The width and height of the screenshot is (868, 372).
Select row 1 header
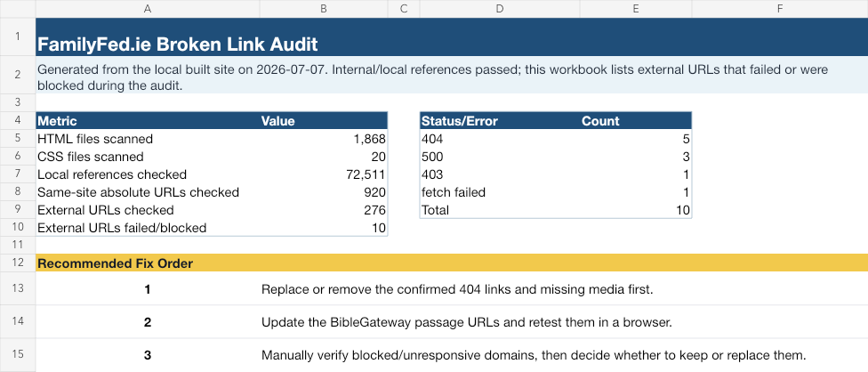[18, 36]
